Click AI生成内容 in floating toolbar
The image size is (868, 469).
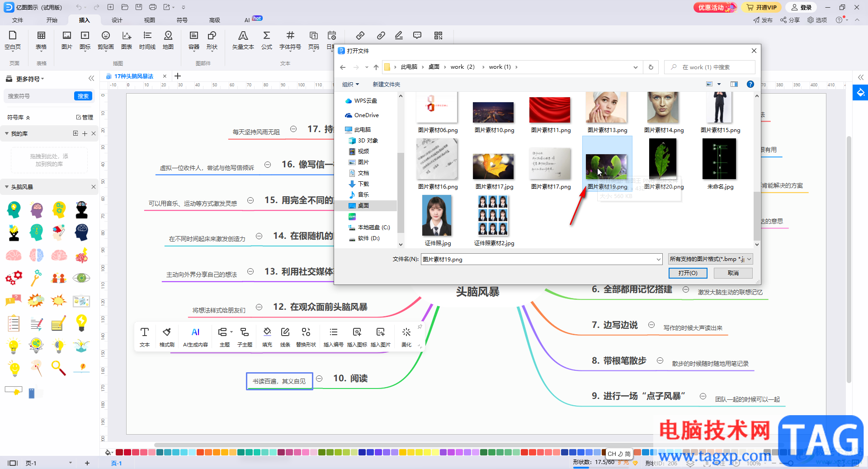(195, 337)
